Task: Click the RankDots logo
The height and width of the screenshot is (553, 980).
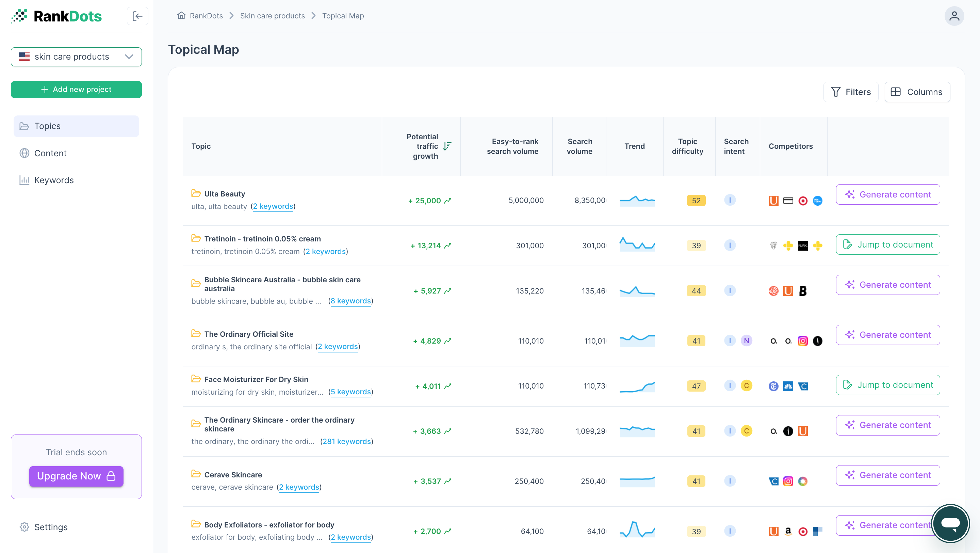Action: [56, 16]
